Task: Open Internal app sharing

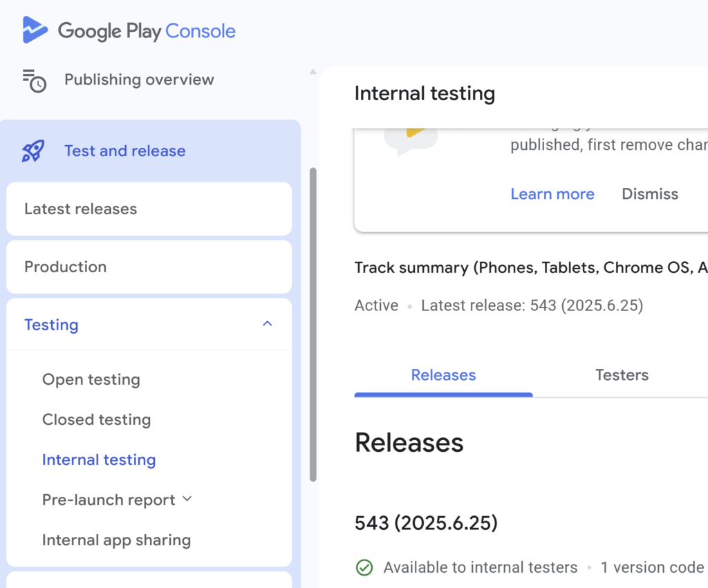Action: [116, 540]
